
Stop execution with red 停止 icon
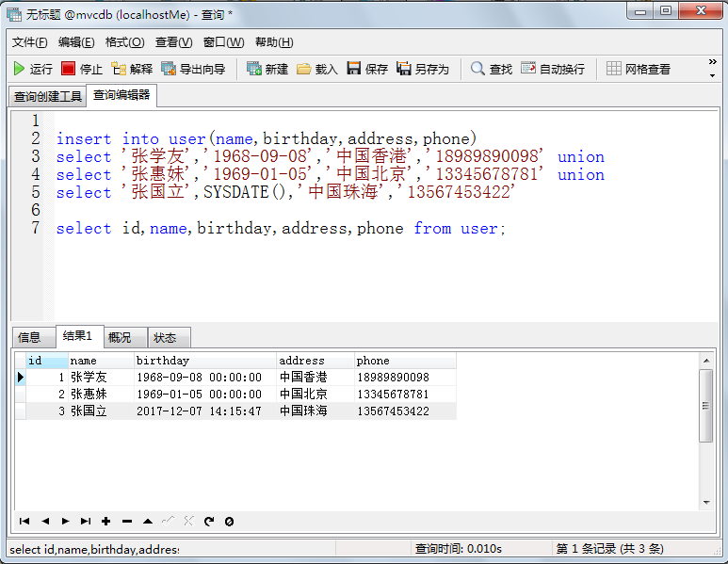click(68, 69)
